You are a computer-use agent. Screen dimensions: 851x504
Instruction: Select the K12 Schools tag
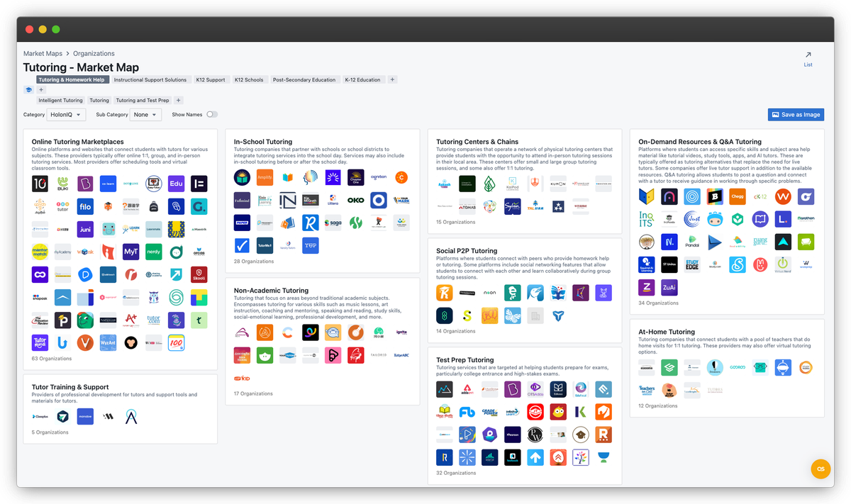249,79
